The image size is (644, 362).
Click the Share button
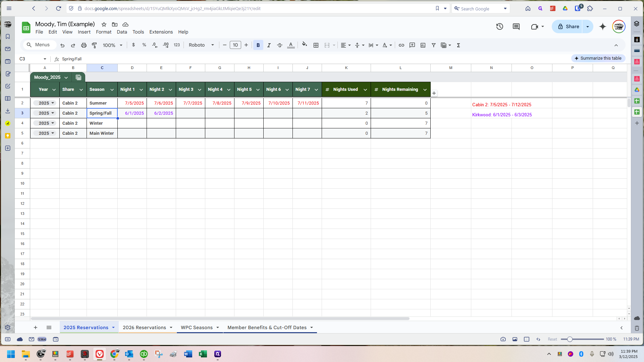(x=569, y=26)
